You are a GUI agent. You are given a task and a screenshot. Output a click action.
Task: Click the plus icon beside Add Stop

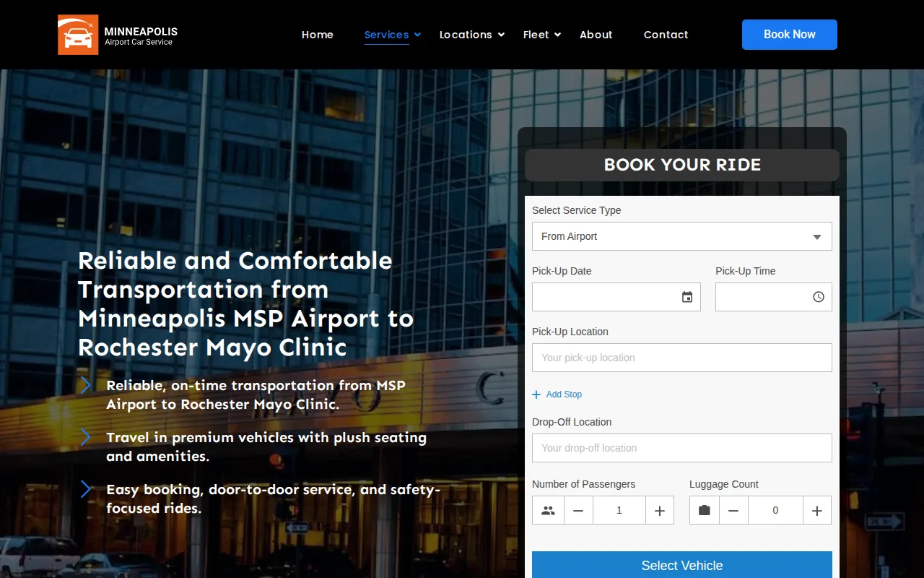coord(536,394)
